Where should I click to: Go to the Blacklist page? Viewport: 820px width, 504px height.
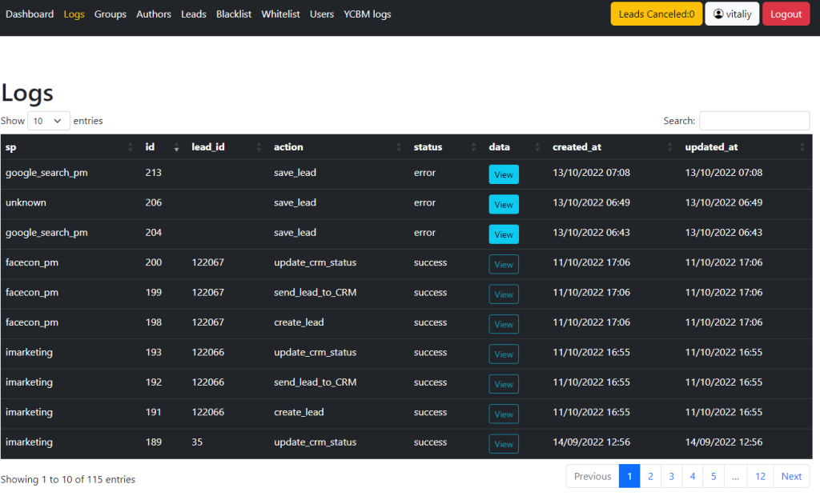pyautogui.click(x=234, y=14)
